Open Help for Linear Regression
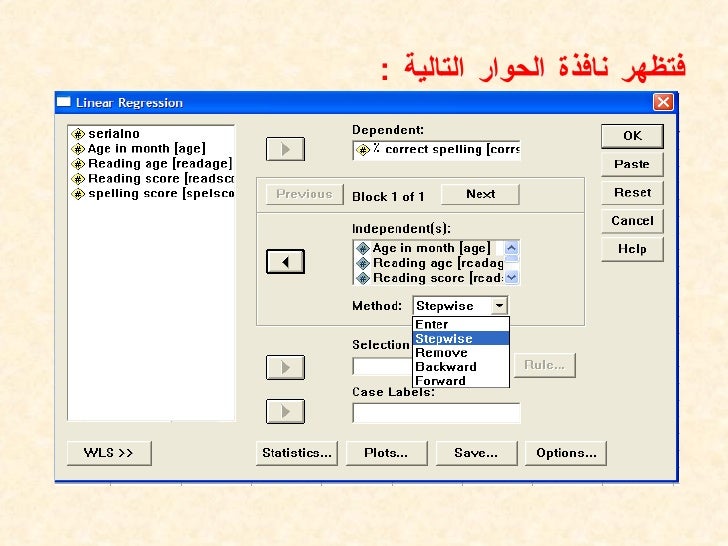This screenshot has height=546, width=728. point(632,249)
